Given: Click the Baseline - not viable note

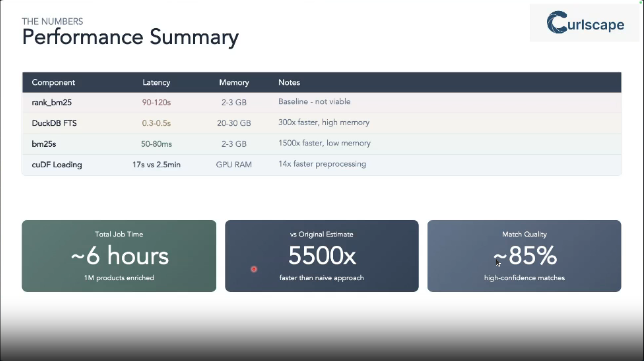Looking at the screenshot, I should [x=314, y=102].
